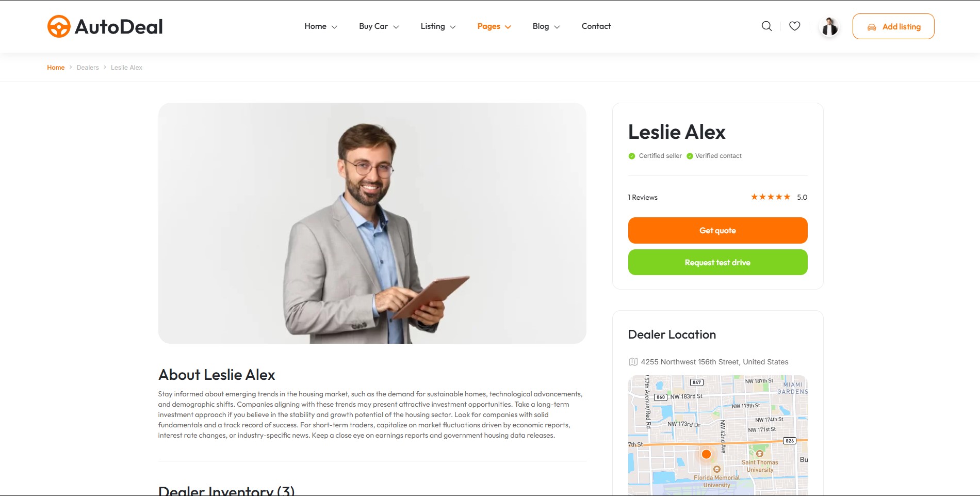Click the five-star rating icons

pos(771,197)
